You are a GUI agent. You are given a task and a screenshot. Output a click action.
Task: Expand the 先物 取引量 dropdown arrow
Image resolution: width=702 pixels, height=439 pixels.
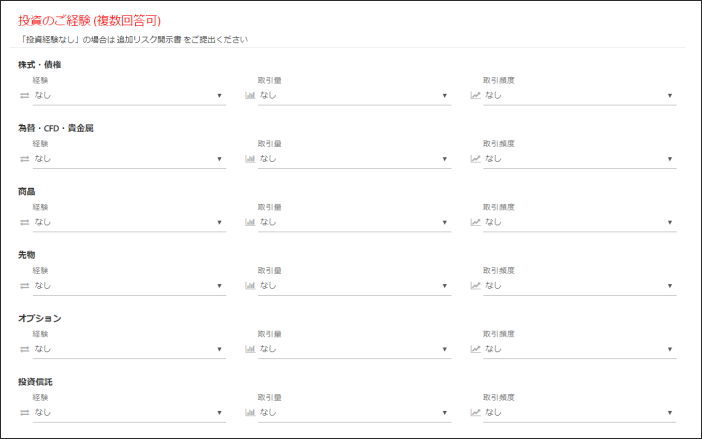click(x=445, y=286)
